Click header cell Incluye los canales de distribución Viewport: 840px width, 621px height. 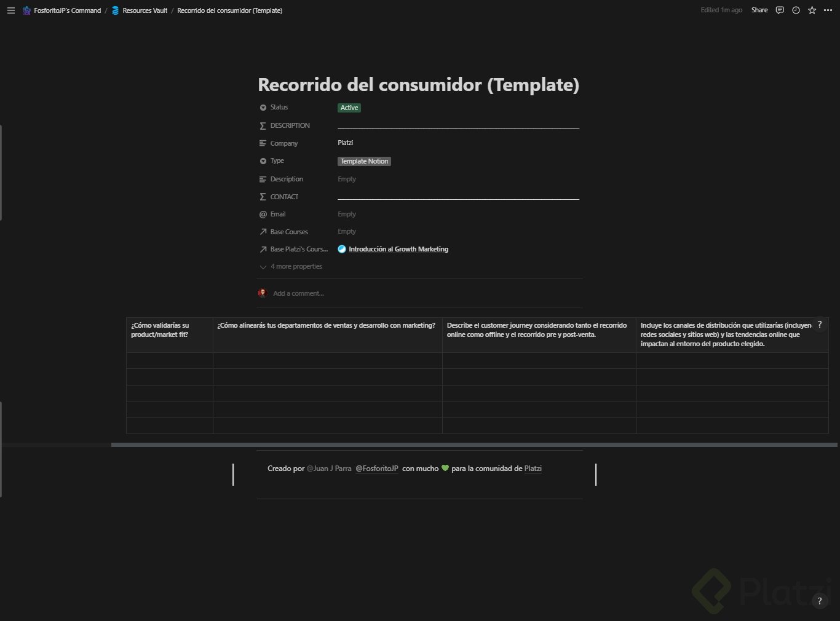pos(732,334)
